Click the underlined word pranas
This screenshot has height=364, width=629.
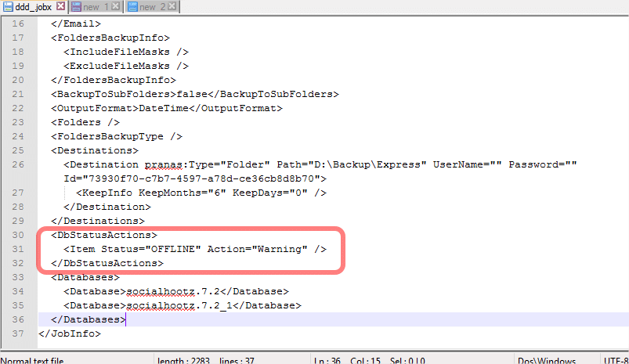click(x=164, y=164)
